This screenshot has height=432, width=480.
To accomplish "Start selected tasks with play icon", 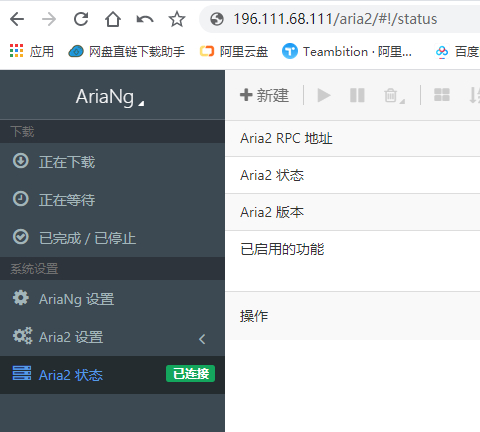I will click(x=324, y=95).
